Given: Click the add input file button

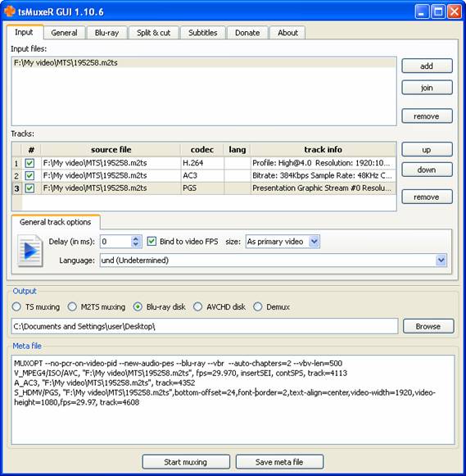Looking at the screenshot, I should coord(427,66).
